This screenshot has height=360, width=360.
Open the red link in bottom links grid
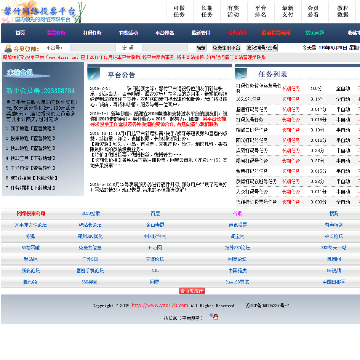point(31,213)
